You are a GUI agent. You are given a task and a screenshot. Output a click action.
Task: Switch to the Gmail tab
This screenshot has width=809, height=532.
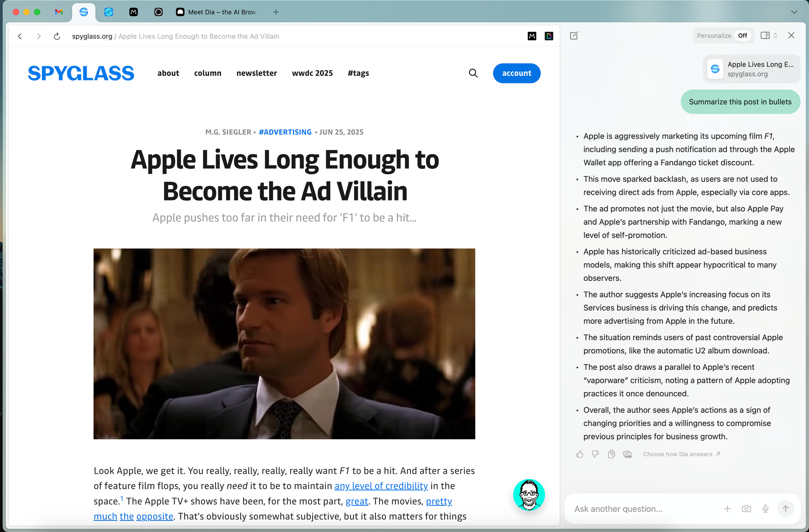[59, 12]
